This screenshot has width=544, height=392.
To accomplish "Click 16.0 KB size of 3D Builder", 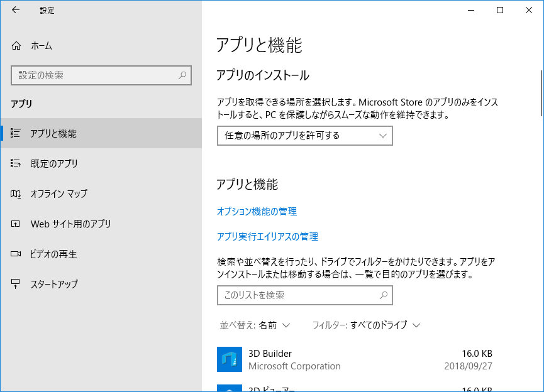I will 477,354.
